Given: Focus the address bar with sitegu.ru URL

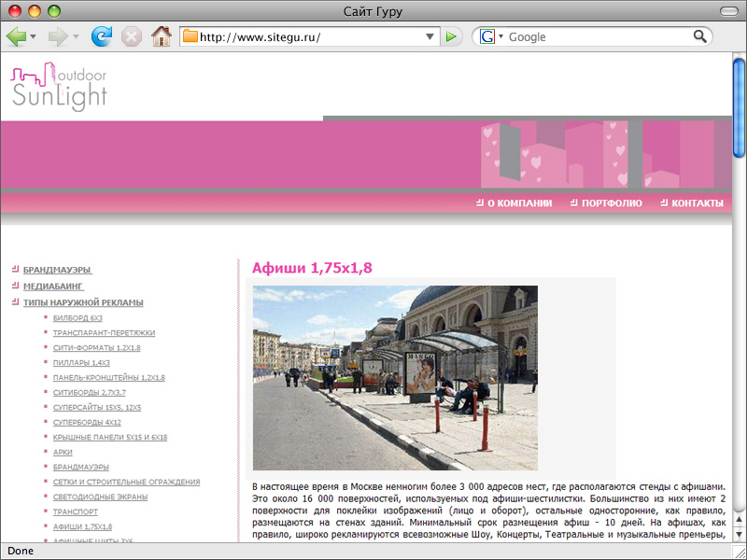Looking at the screenshot, I should click(310, 36).
